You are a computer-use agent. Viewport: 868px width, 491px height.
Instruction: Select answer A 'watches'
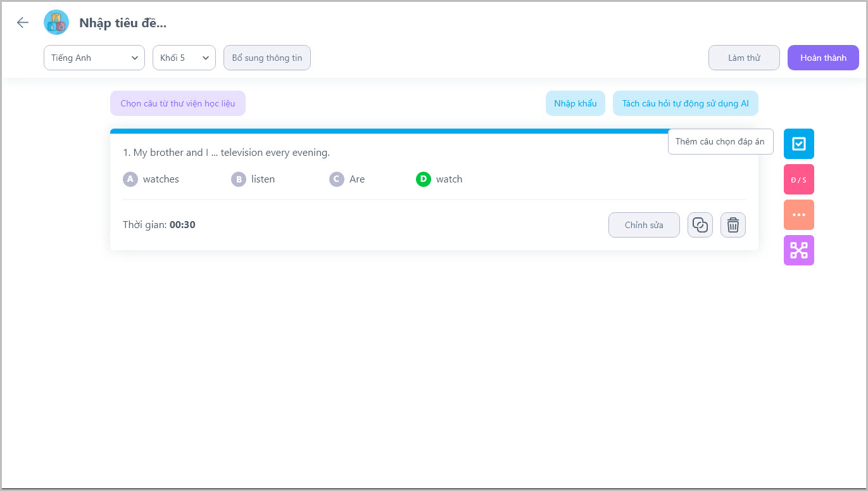tap(151, 179)
